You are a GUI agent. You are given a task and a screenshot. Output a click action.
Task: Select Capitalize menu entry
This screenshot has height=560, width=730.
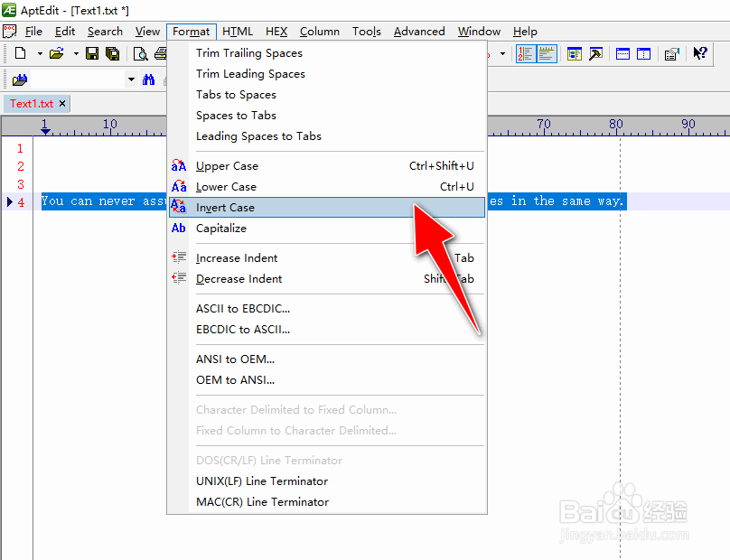pyautogui.click(x=327, y=229)
